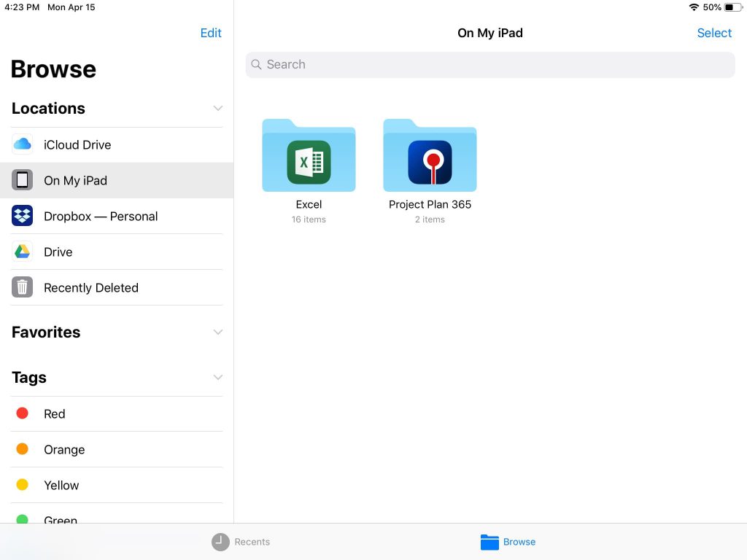Tap Select in the top right
This screenshot has width=747, height=560.
point(714,33)
